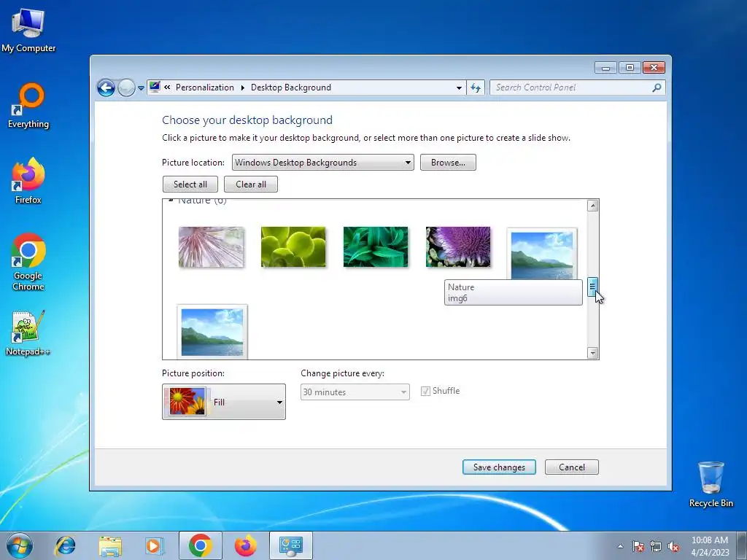The height and width of the screenshot is (560, 747).
Task: Click Desktop Background breadcrumb
Action: 291,87
